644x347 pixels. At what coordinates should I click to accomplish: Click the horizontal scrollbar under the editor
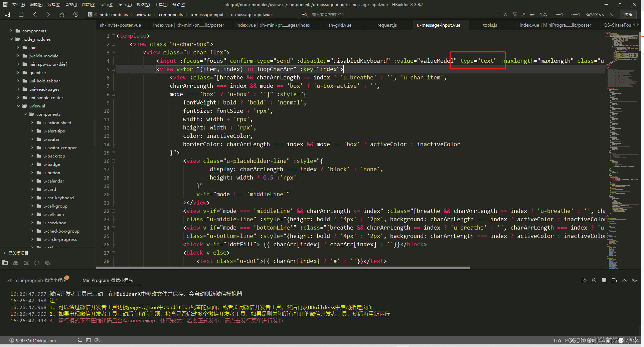click(x=283, y=268)
